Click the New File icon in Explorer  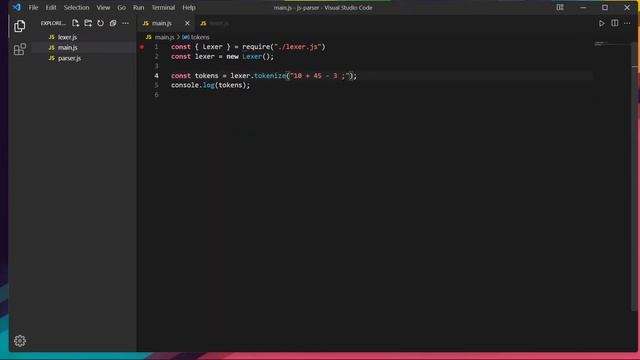pyautogui.click(x=75, y=23)
